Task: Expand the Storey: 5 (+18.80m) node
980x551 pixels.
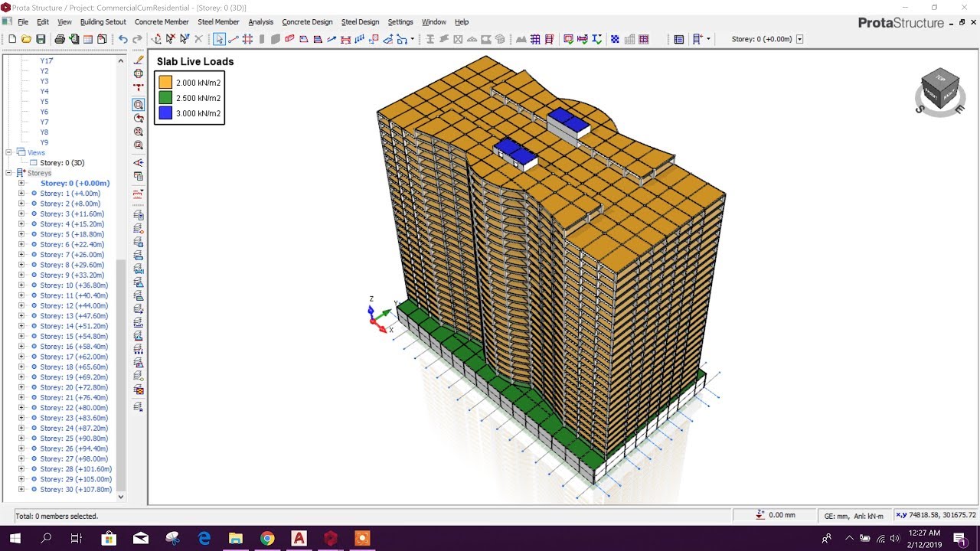Action: tap(21, 233)
